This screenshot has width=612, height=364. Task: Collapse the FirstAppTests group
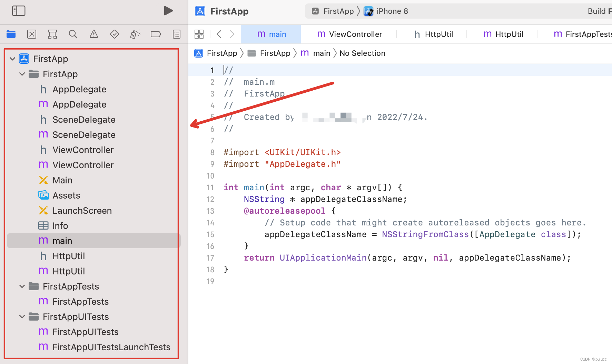(x=22, y=286)
